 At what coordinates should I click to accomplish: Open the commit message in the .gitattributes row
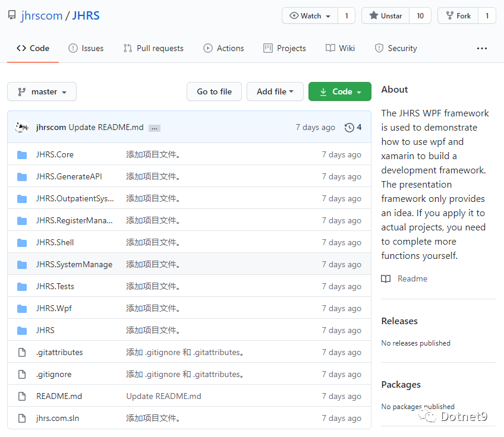pyautogui.click(x=185, y=352)
